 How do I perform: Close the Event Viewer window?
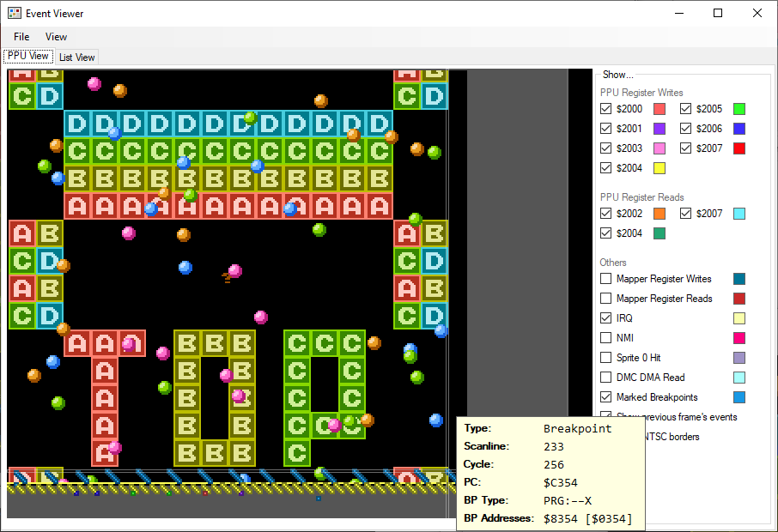pyautogui.click(x=757, y=14)
